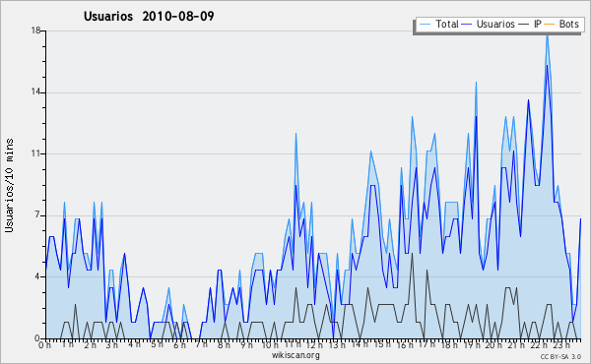Click the x-axis label 5 h
This screenshot has height=364, width=591.
pyautogui.click(x=157, y=345)
